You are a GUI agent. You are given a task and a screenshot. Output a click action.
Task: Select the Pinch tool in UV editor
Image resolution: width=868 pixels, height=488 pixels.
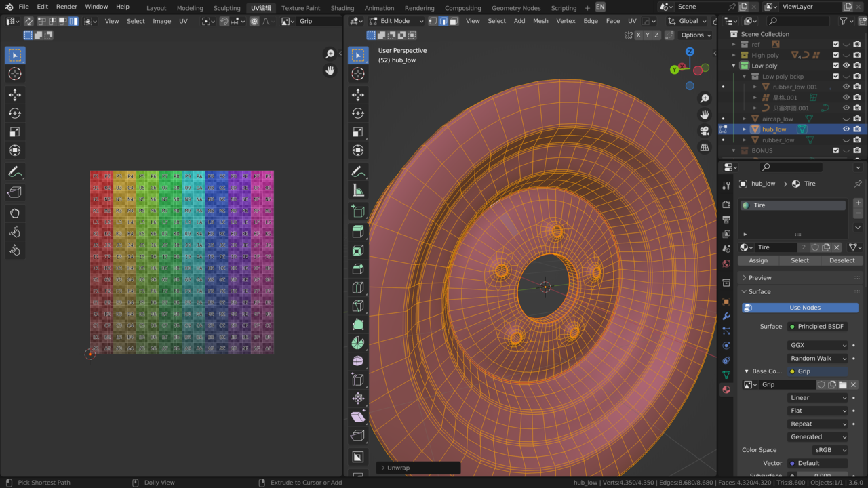pyautogui.click(x=15, y=250)
